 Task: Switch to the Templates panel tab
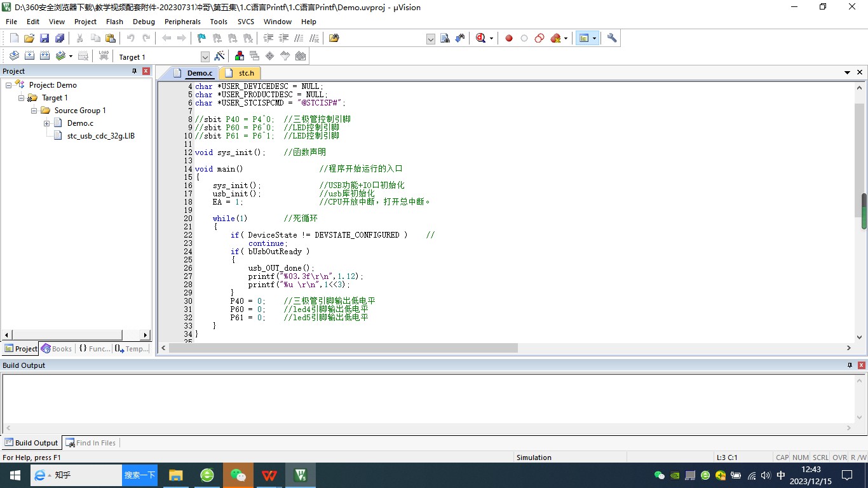point(132,349)
